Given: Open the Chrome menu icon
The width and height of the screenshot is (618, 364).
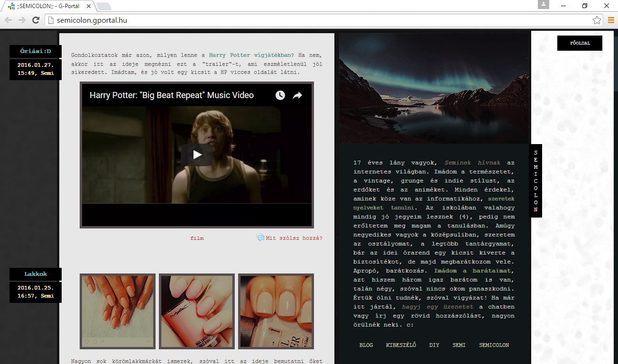Looking at the screenshot, I should [611, 20].
